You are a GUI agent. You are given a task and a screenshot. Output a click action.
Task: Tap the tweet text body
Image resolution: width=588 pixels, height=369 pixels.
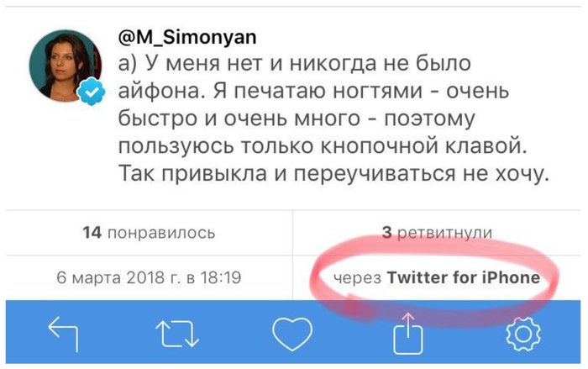click(328, 118)
